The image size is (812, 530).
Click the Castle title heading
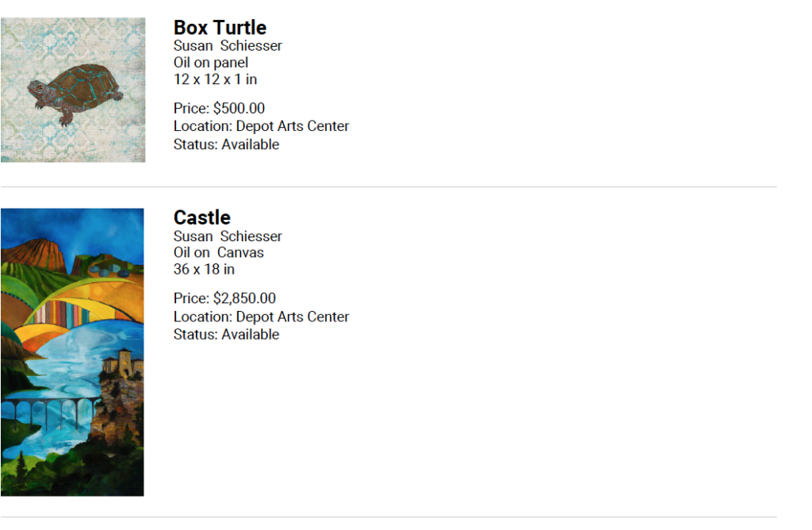coord(202,217)
